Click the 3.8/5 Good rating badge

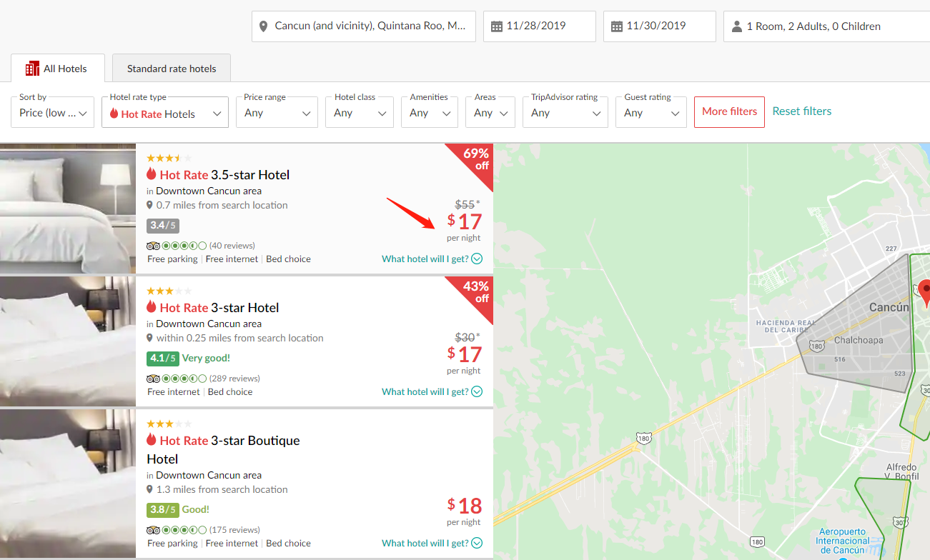163,510
